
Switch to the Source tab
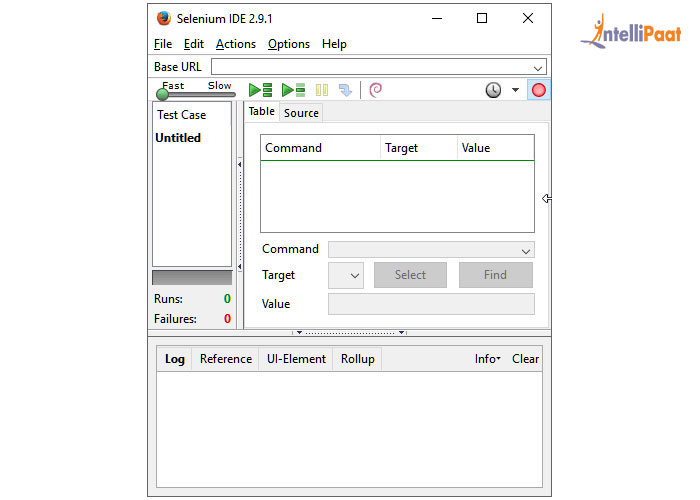click(301, 113)
